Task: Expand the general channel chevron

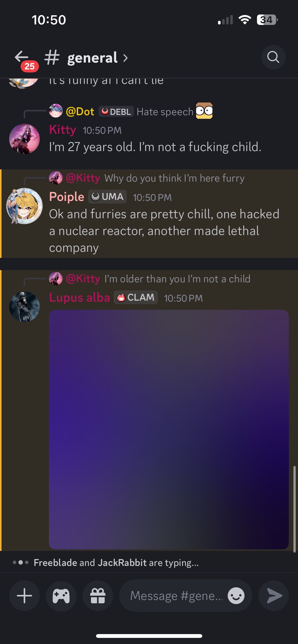Action: 125,58
